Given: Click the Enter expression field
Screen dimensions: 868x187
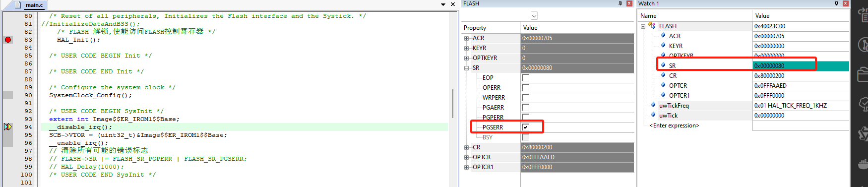Looking at the screenshot, I should [x=674, y=125].
